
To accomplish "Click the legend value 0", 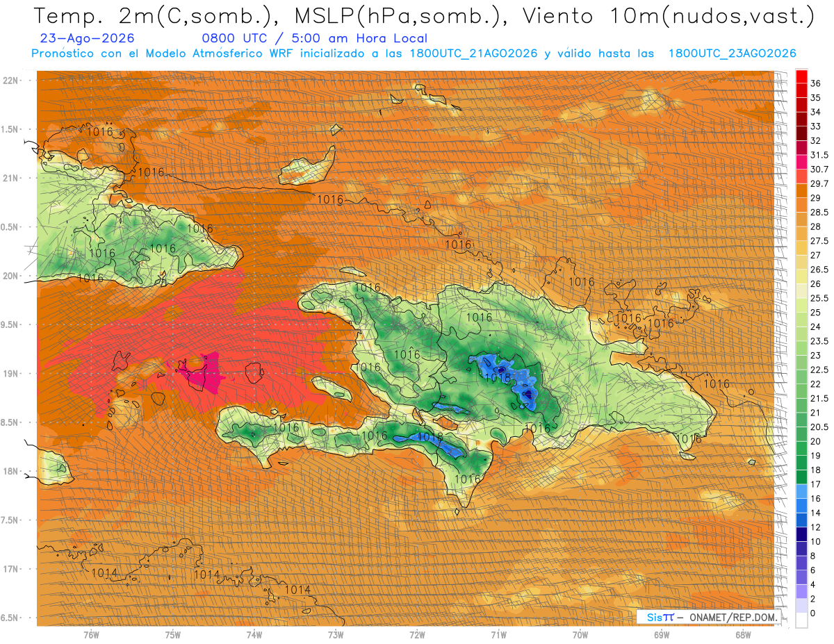I will (813, 613).
